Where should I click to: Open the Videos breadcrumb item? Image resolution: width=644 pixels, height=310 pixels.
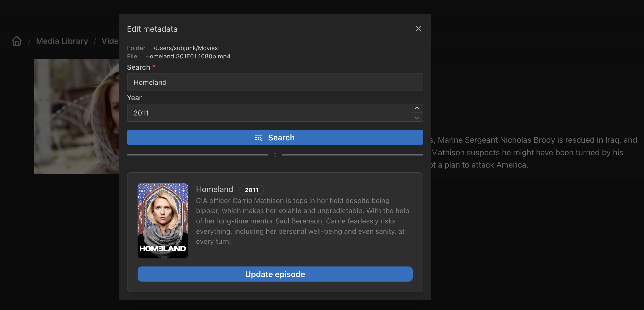pos(110,41)
